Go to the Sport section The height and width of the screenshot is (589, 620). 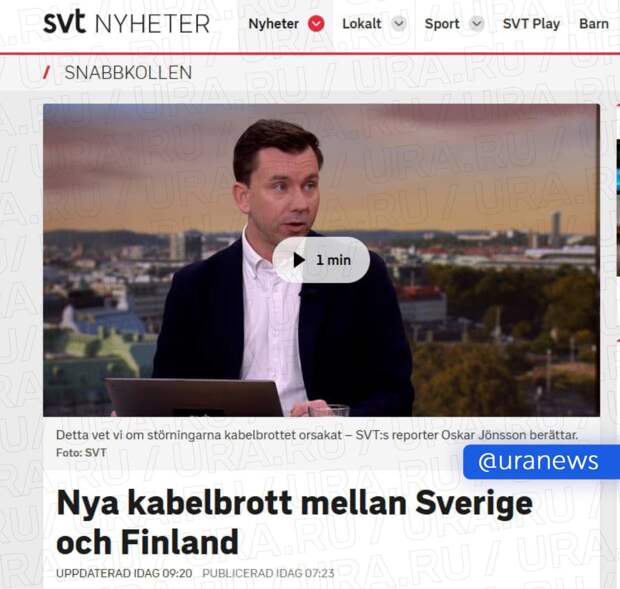click(x=442, y=24)
